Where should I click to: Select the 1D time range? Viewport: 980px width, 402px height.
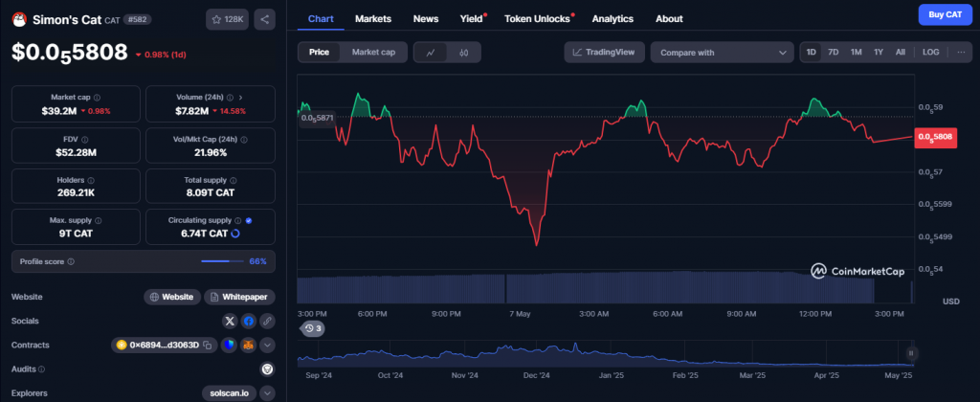(x=812, y=53)
